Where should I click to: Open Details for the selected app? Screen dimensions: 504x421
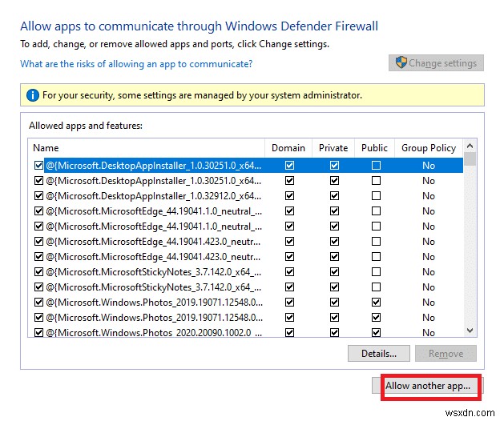point(379,354)
